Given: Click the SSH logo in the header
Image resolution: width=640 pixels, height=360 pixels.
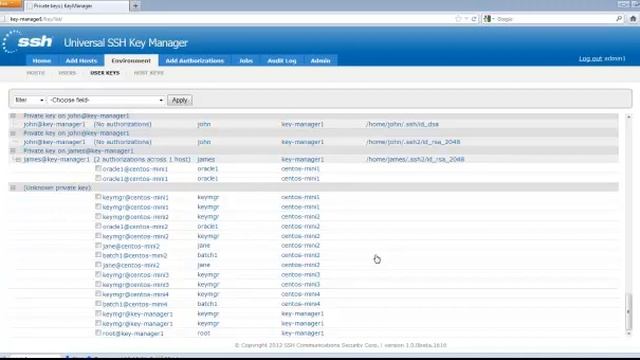Looking at the screenshot, I should point(28,42).
